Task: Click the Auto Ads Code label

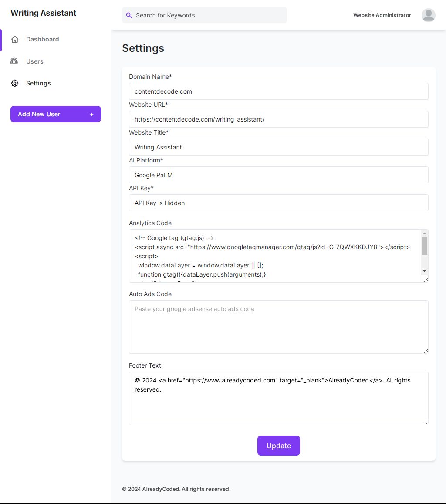Action: pyautogui.click(x=150, y=294)
